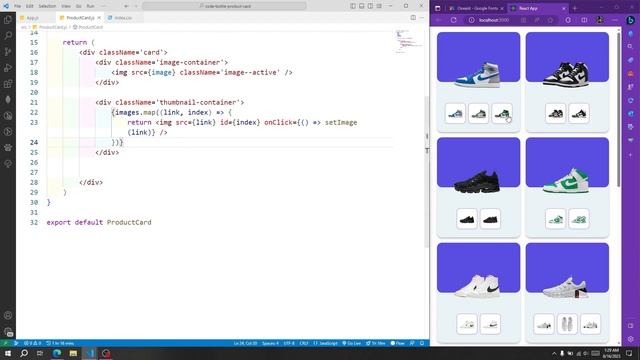Open notifications bell in status bar
This screenshot has height=360, width=640.
click(422, 343)
